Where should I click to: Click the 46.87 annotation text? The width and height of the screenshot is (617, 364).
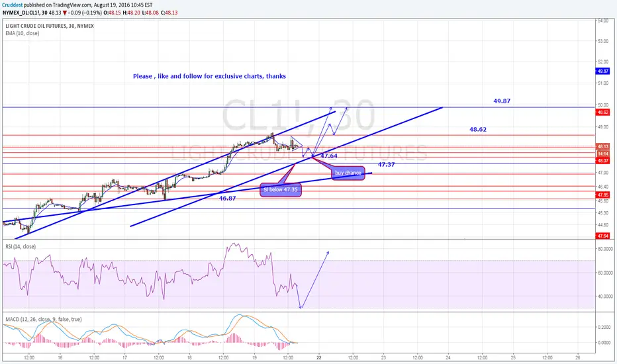point(228,199)
